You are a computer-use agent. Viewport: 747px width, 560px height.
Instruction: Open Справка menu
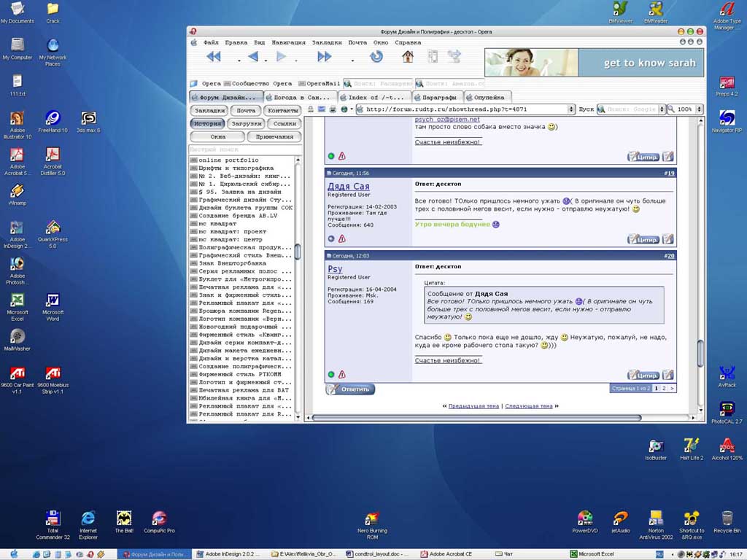pos(408,42)
